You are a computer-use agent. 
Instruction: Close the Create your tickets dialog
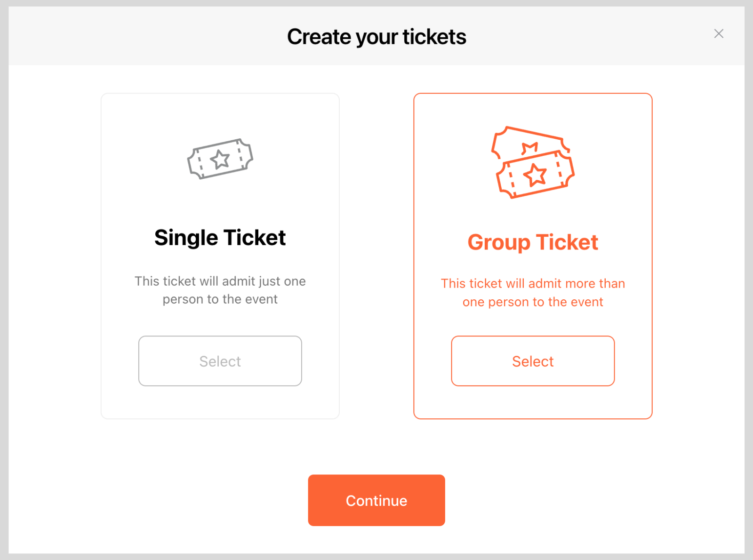[x=718, y=33]
